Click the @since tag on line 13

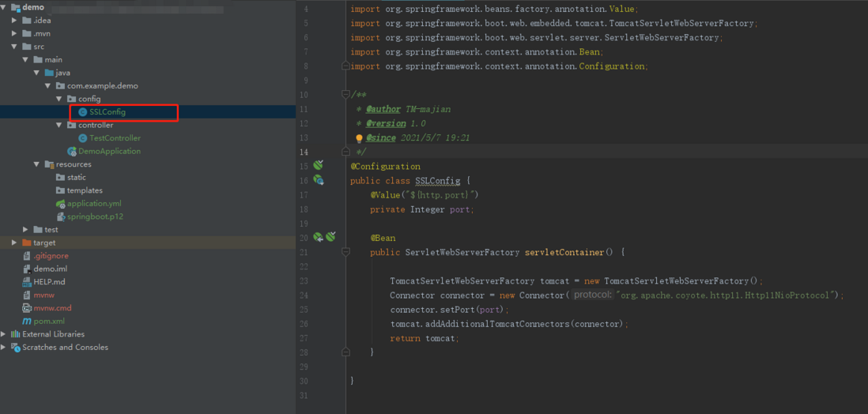pyautogui.click(x=381, y=137)
